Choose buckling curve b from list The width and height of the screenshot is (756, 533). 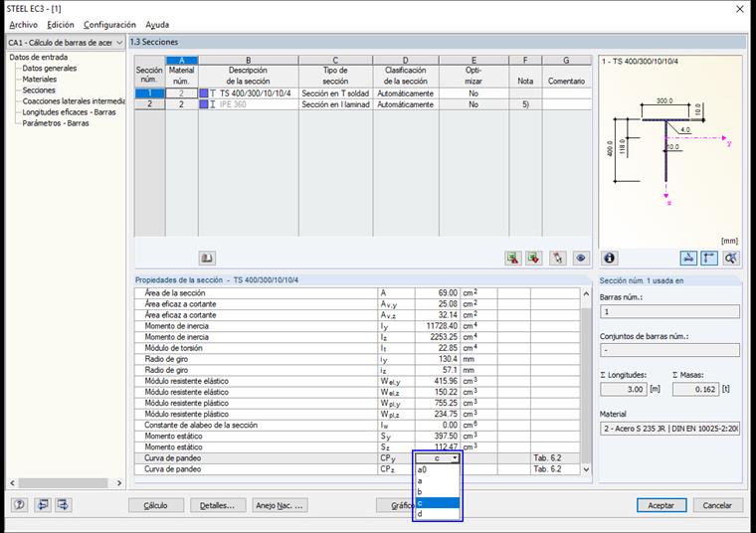tap(438, 491)
